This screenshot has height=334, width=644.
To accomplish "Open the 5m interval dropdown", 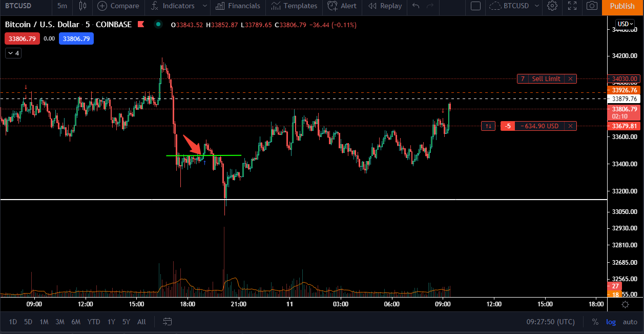I will 62,6.
